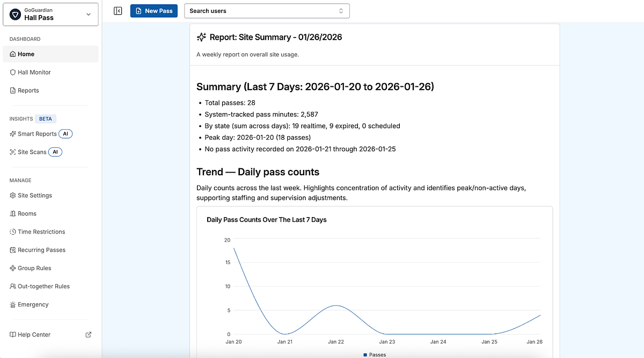Open the Help Center link
The width and height of the screenshot is (644, 358).
(x=34, y=335)
